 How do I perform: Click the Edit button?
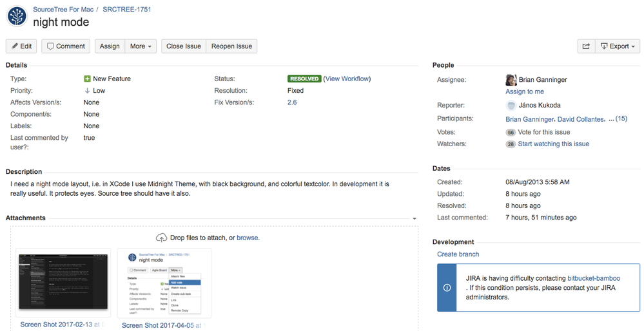click(x=21, y=46)
